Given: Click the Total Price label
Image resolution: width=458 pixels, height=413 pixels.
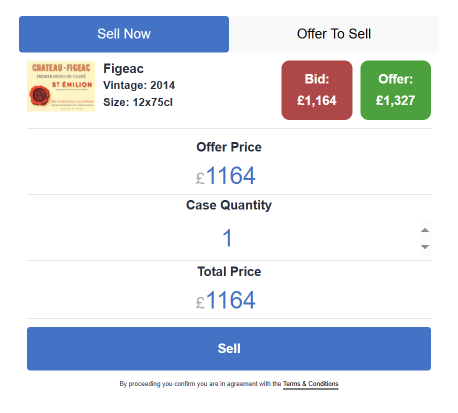Looking at the screenshot, I should [x=229, y=271].
